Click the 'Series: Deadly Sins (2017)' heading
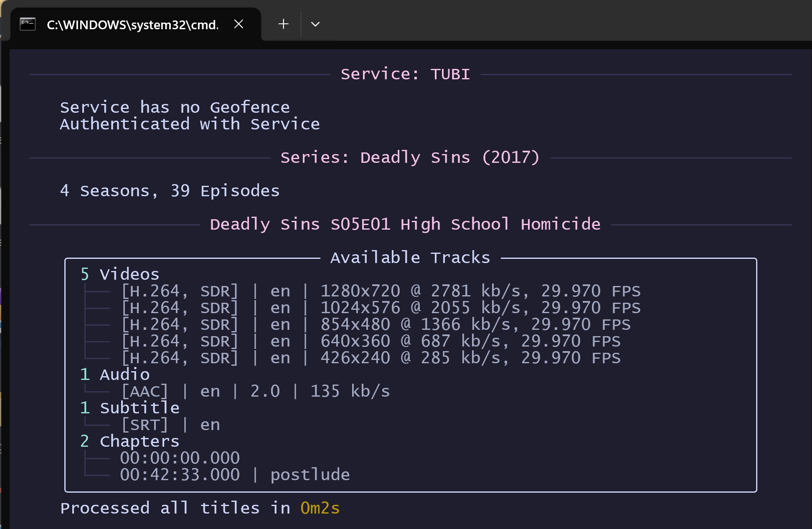Image resolution: width=812 pixels, height=529 pixels. [410, 158]
